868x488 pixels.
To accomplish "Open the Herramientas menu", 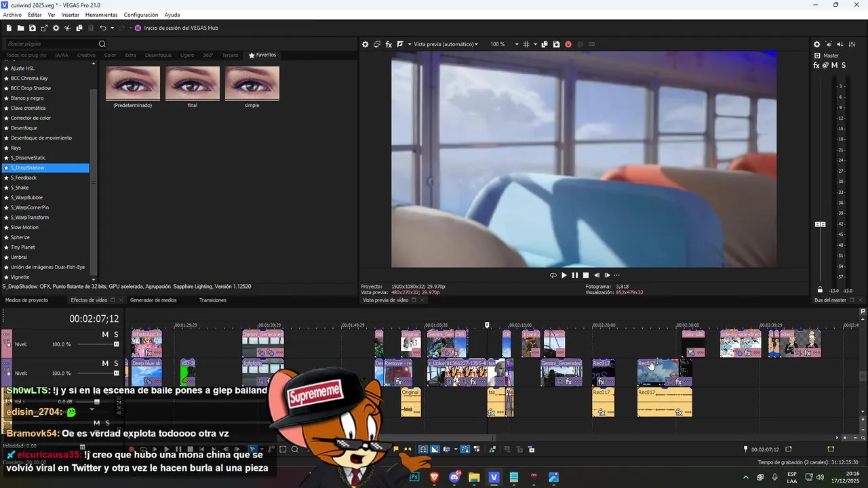I will (101, 15).
